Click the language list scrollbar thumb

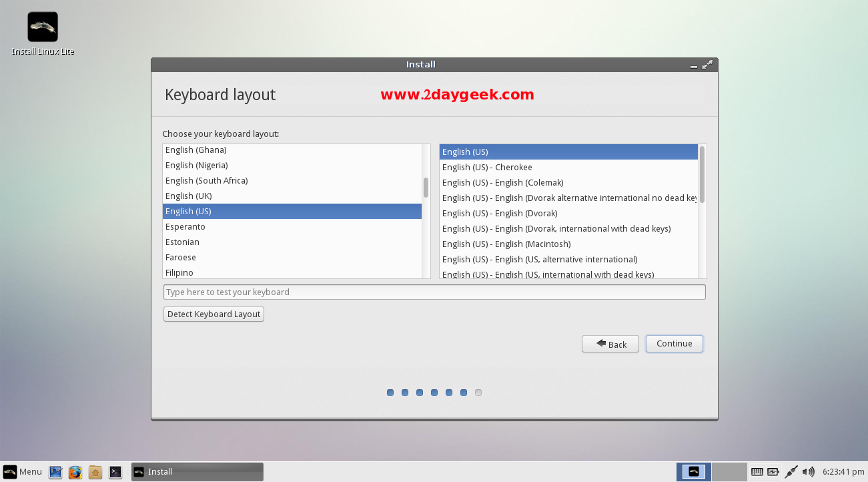(426, 188)
